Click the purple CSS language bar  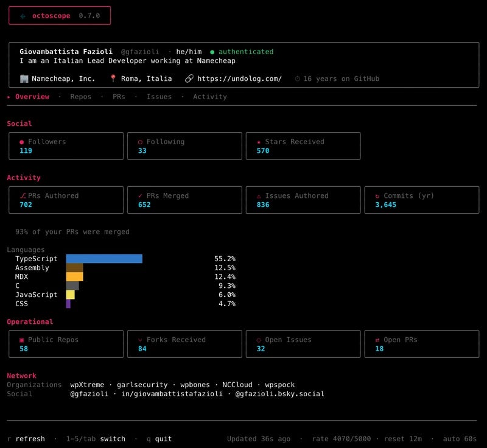(x=68, y=304)
